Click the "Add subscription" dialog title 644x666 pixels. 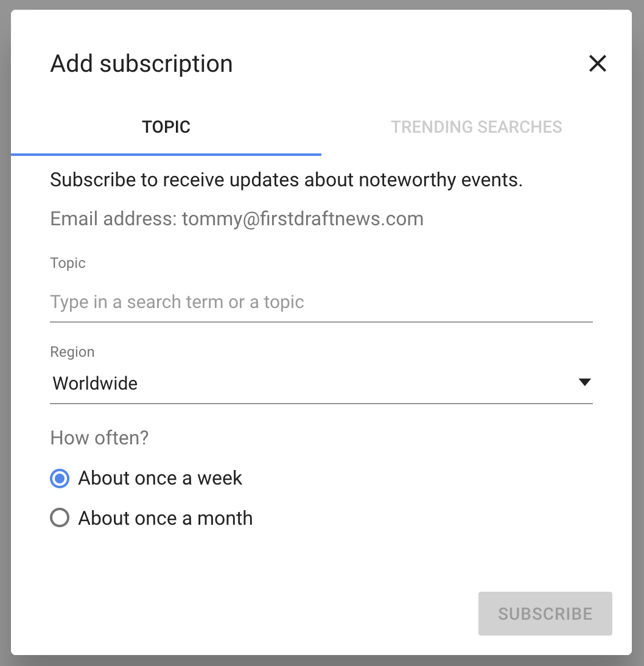pos(141,64)
